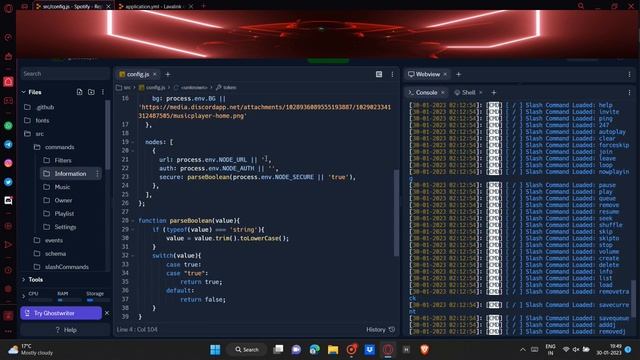
Task: Open Telegram in the browser sidebar
Action: [x=8, y=144]
